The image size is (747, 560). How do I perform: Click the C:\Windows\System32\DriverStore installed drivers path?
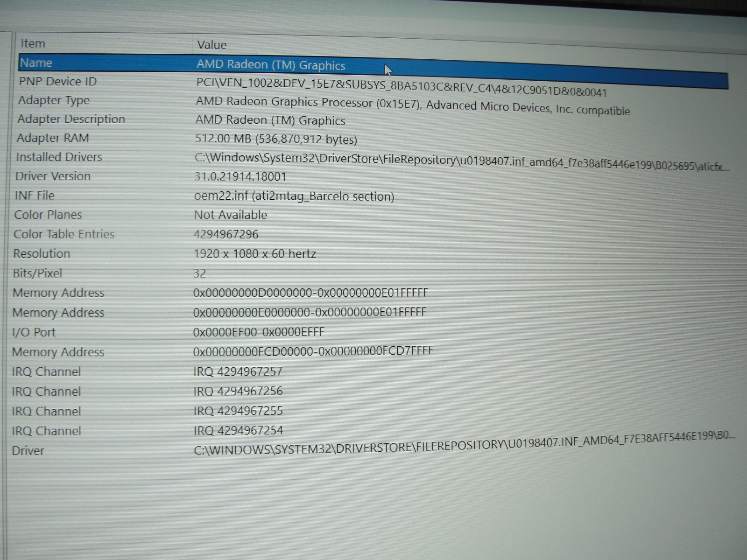click(461, 162)
